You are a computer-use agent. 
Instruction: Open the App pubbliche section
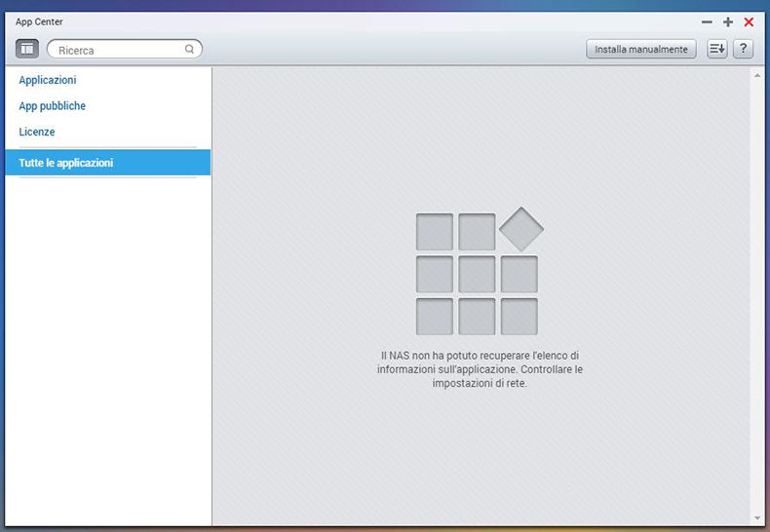click(53, 105)
